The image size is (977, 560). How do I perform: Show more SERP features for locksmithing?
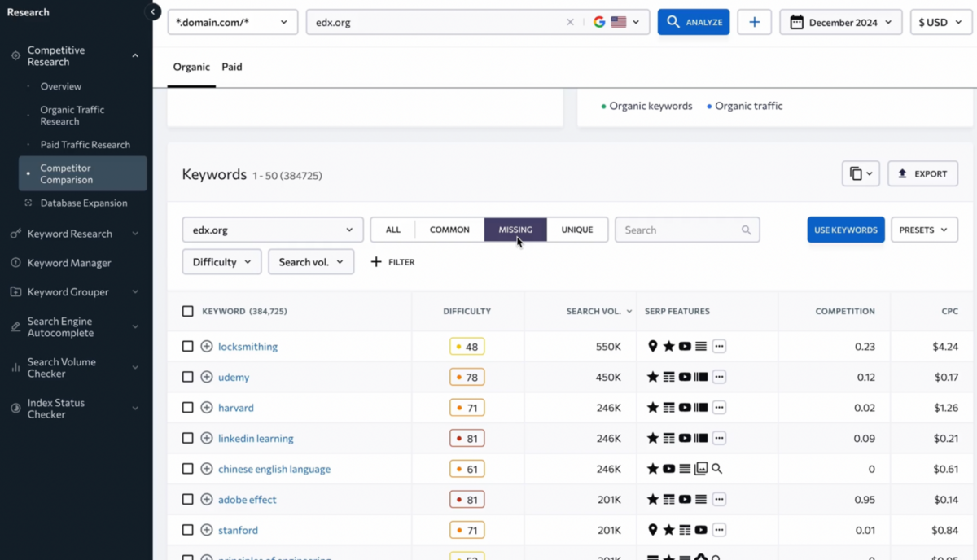[x=719, y=347]
